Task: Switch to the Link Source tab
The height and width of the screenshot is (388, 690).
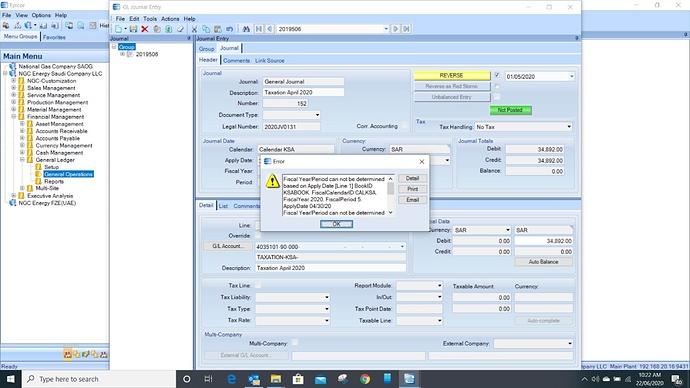Action: coord(270,61)
